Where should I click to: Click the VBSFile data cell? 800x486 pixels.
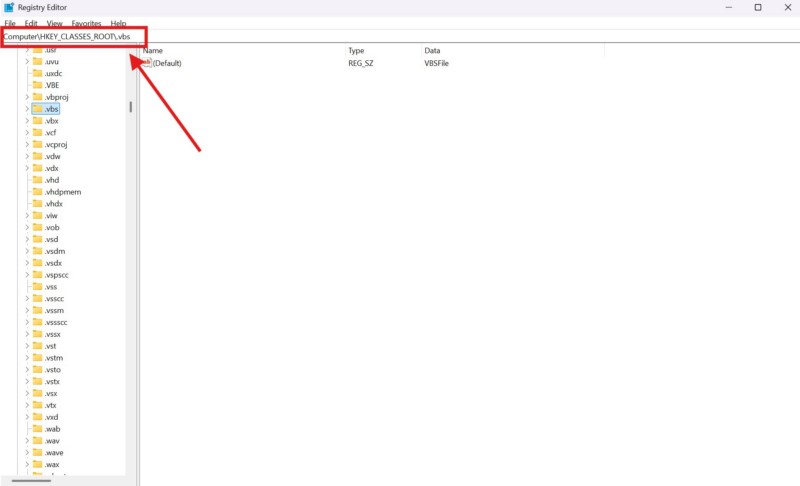[437, 63]
